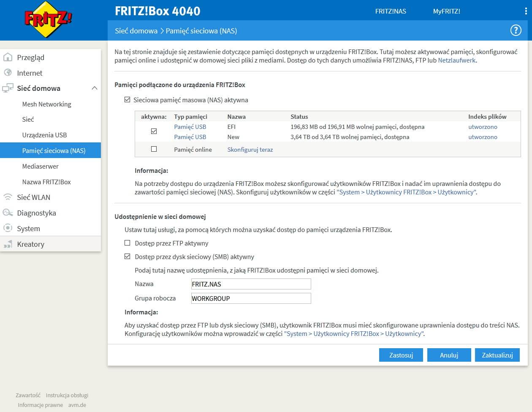This screenshot has width=532, height=412.
Task: Collapse the Sieć domowa section chevron
Action: 95,88
